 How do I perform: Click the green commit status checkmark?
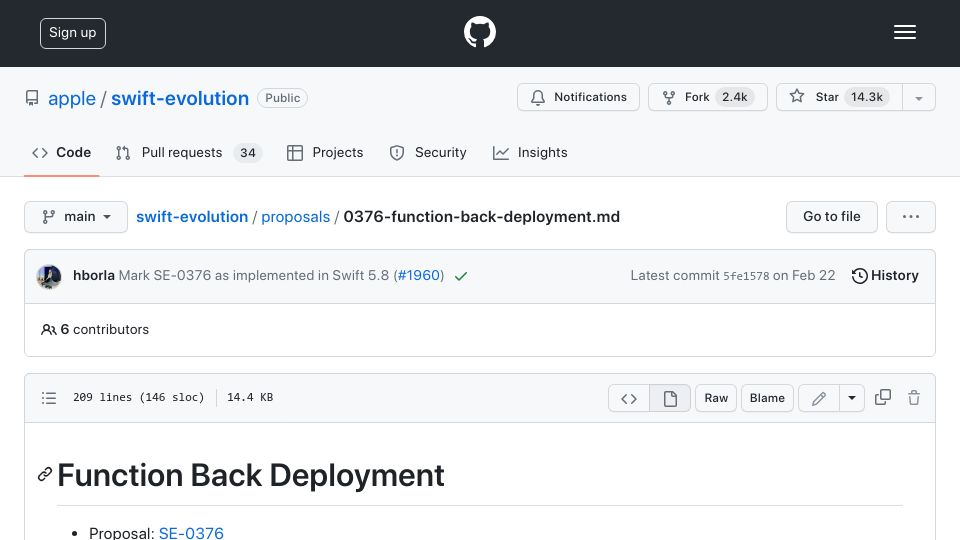461,276
